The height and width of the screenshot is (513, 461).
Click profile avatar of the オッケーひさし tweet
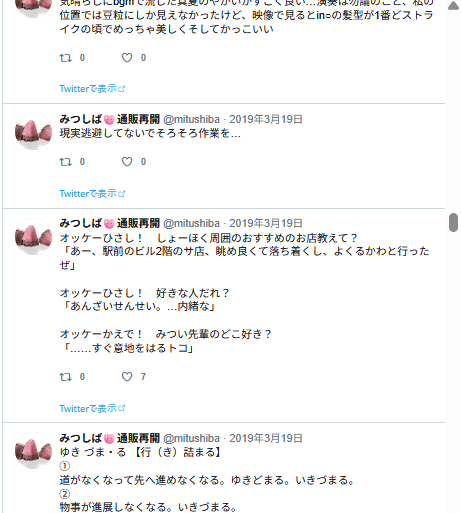click(33, 237)
